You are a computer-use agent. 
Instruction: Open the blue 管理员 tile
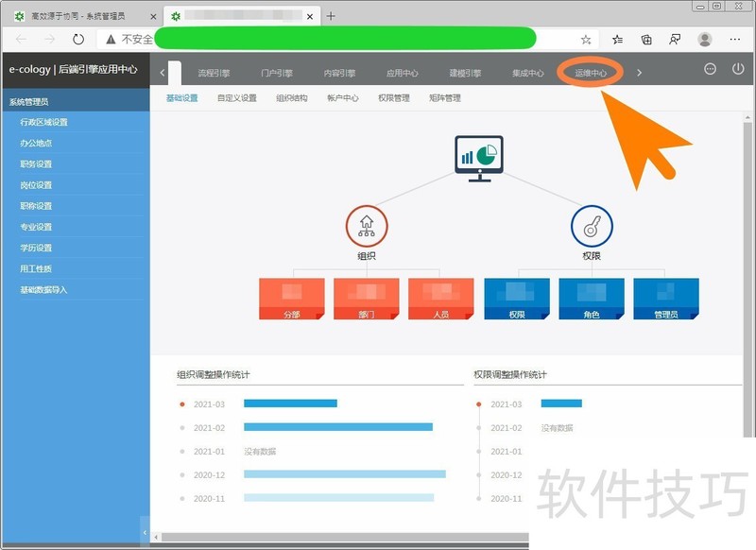(666, 295)
